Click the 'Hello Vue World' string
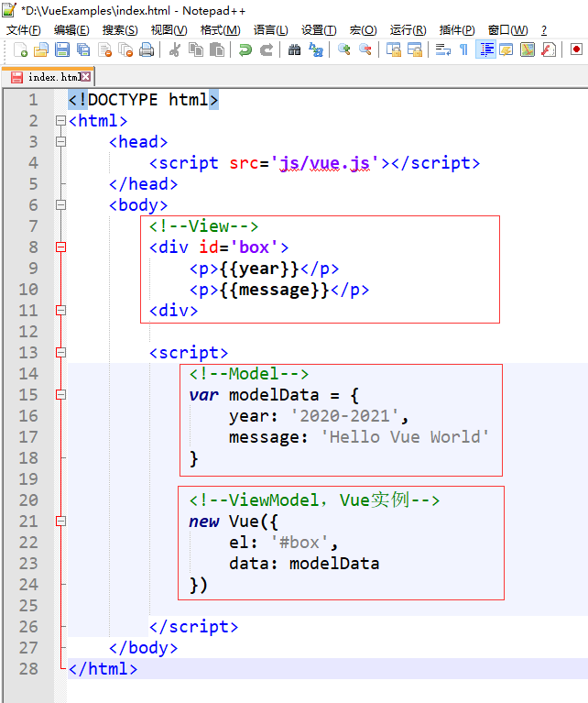588x703 pixels. tap(405, 436)
